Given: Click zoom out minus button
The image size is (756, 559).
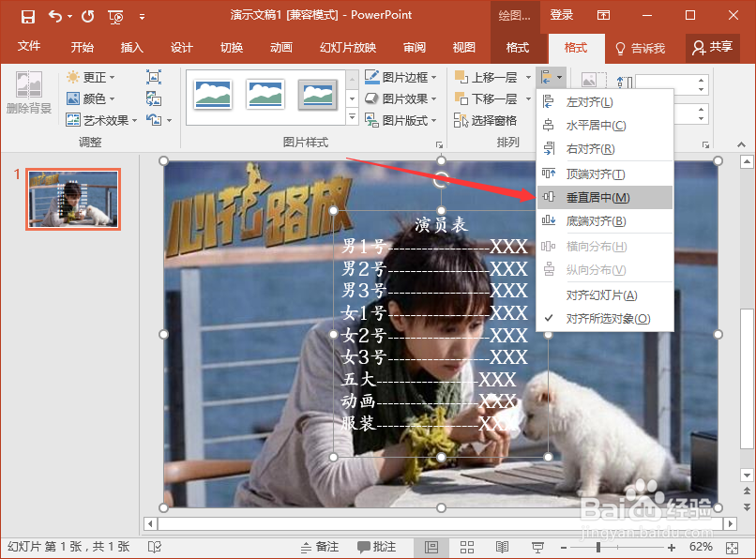Looking at the screenshot, I should point(564,548).
